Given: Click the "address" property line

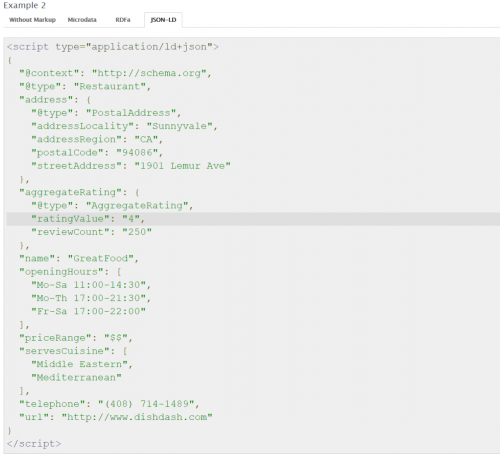Looking at the screenshot, I should [x=55, y=100].
